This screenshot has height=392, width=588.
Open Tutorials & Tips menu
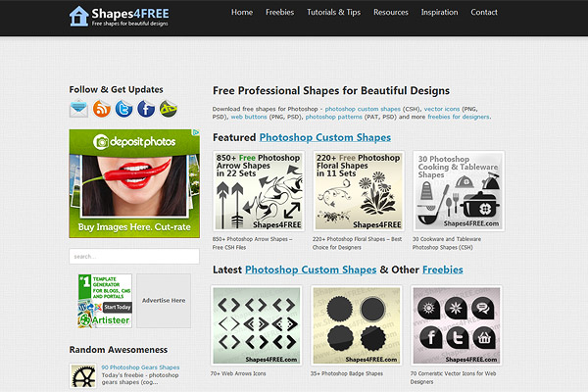(x=334, y=13)
